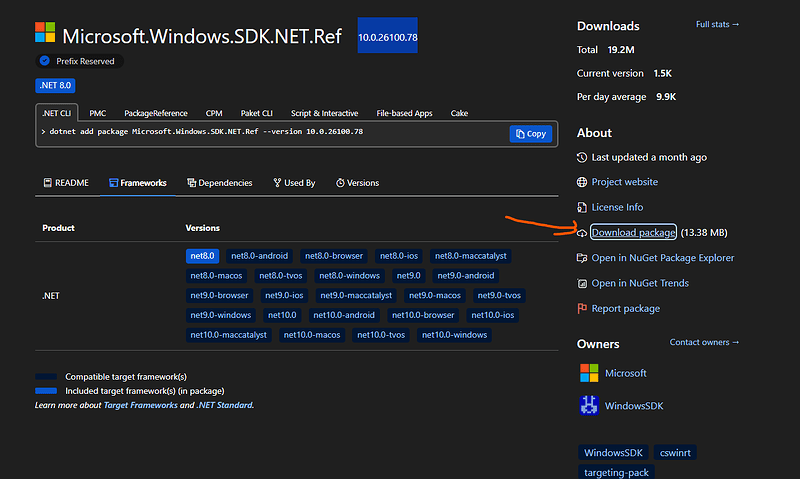Click the globe icon beside Project website

coord(583,182)
